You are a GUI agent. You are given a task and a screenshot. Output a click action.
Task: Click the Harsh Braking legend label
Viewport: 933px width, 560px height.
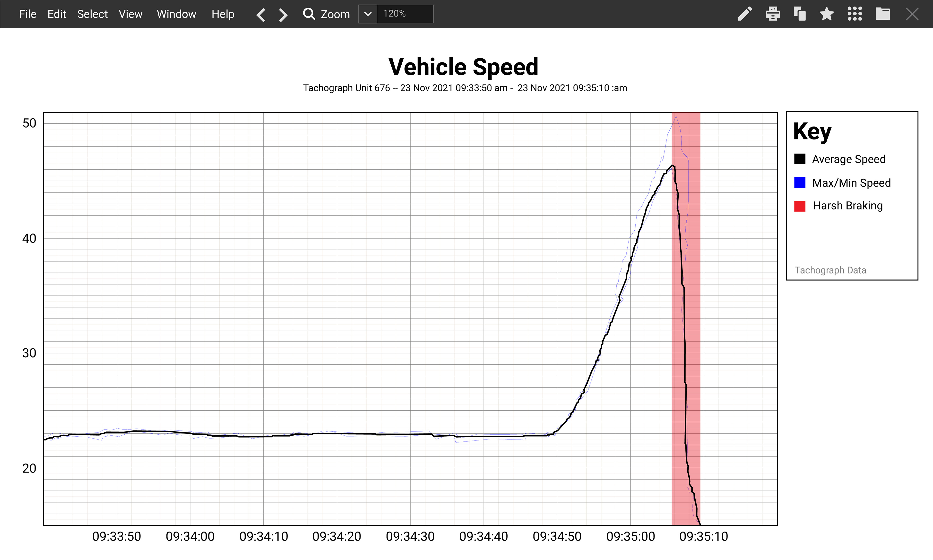pyautogui.click(x=848, y=206)
